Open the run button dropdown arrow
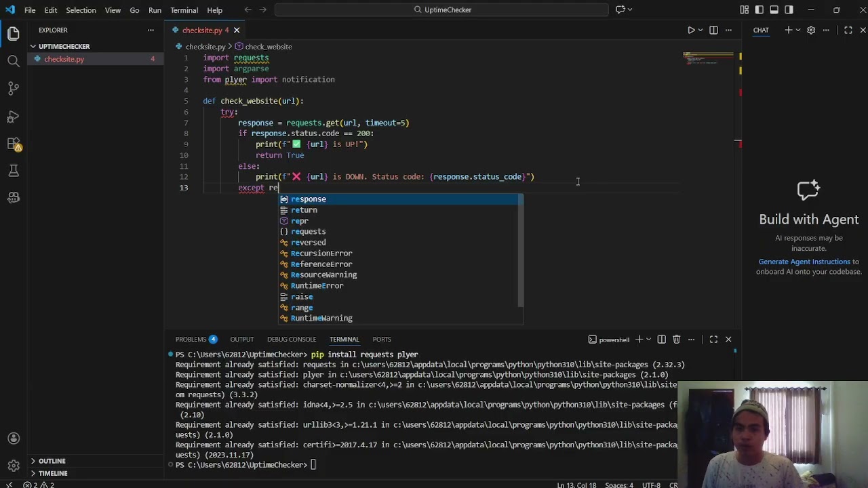Screen dimensions: 868x488 click(701, 30)
